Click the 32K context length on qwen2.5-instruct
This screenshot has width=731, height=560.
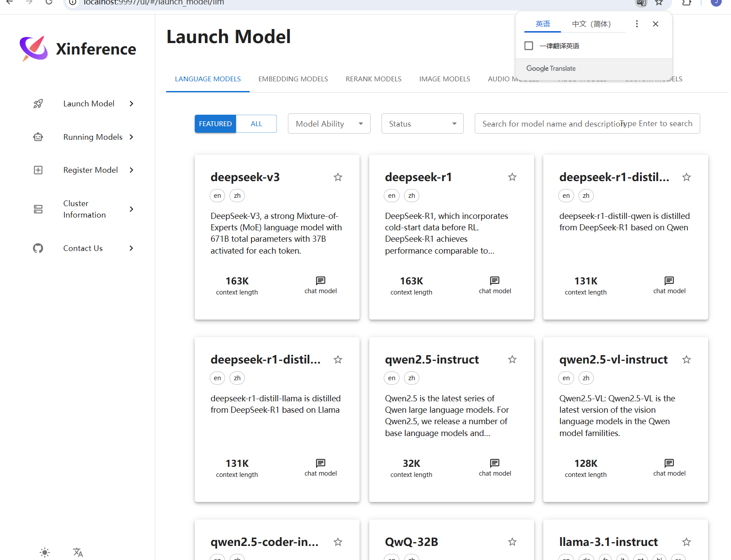pos(411,463)
